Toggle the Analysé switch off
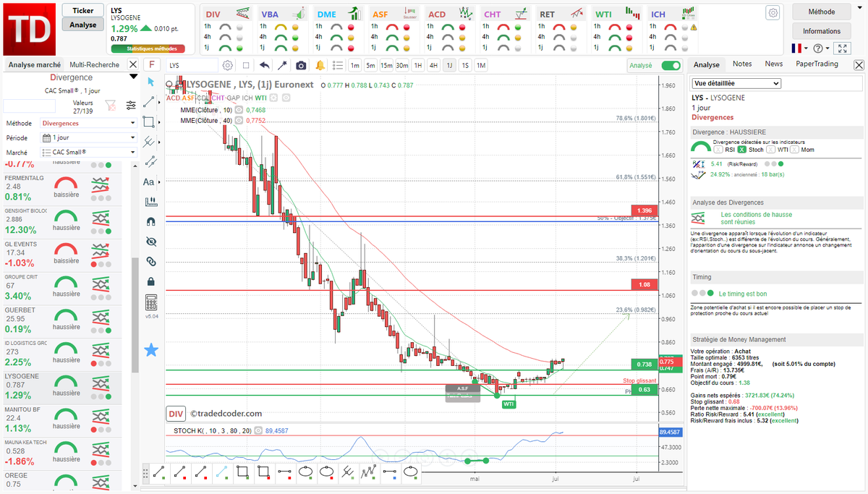This screenshot has width=868, height=494. click(x=671, y=65)
